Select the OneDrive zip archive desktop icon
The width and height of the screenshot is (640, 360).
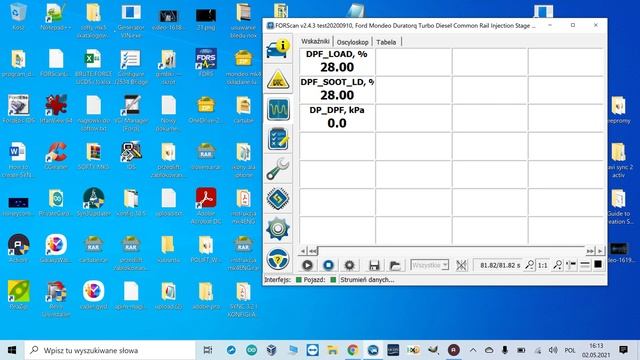[x=206, y=109]
